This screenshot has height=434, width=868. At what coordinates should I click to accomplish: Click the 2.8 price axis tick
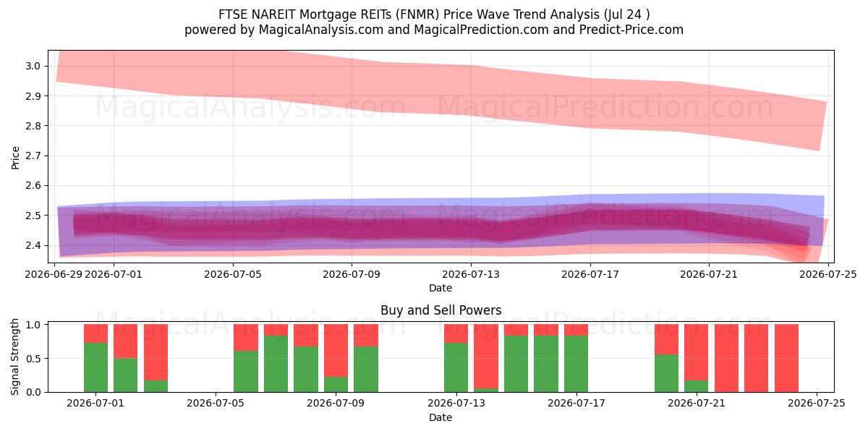33,126
